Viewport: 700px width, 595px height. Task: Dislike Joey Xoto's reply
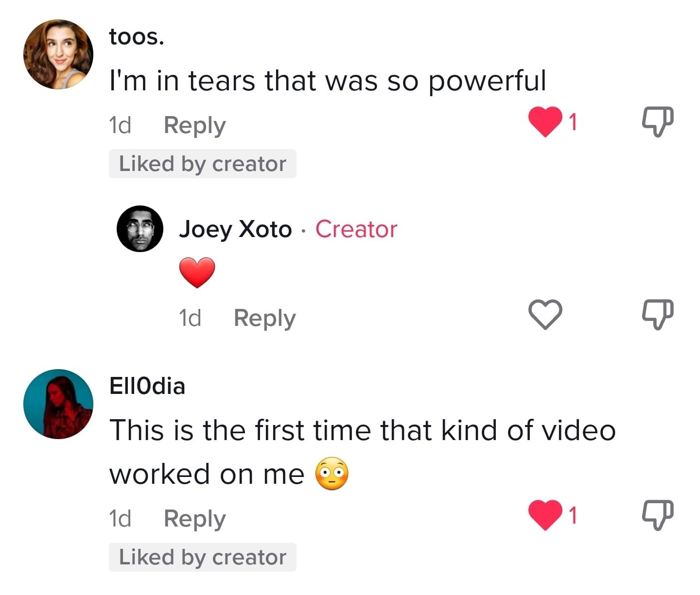click(658, 314)
